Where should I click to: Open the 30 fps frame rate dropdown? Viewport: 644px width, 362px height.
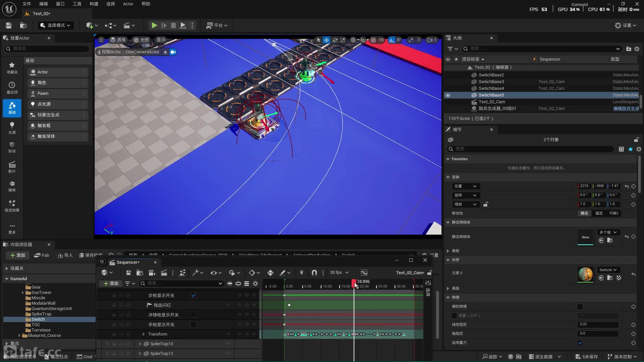(339, 273)
